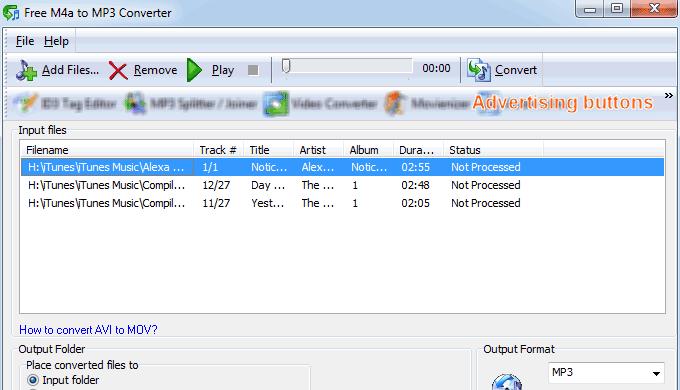
Task: Click the Yest... title cell
Action: coord(268,203)
